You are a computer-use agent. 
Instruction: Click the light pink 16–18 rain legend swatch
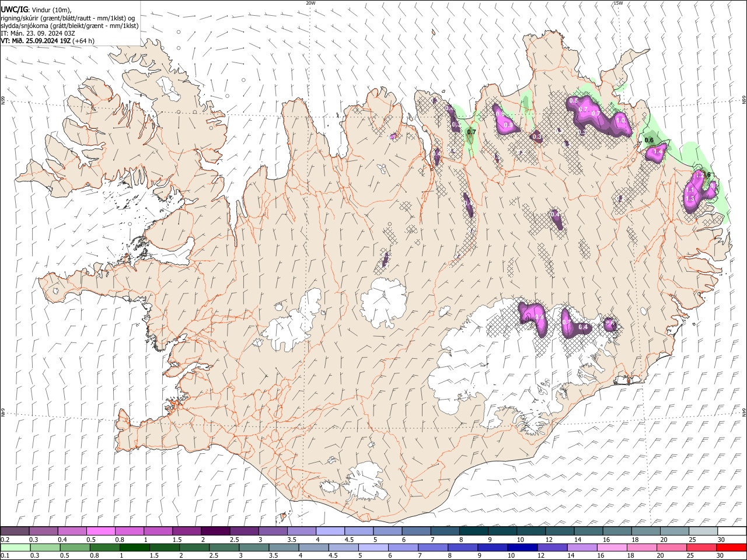[612, 547]
